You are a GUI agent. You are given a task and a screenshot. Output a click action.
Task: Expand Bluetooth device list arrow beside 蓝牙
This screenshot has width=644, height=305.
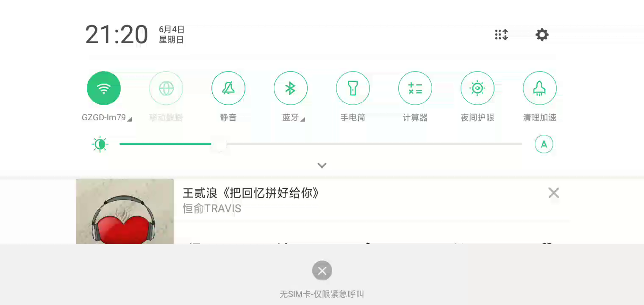click(303, 119)
